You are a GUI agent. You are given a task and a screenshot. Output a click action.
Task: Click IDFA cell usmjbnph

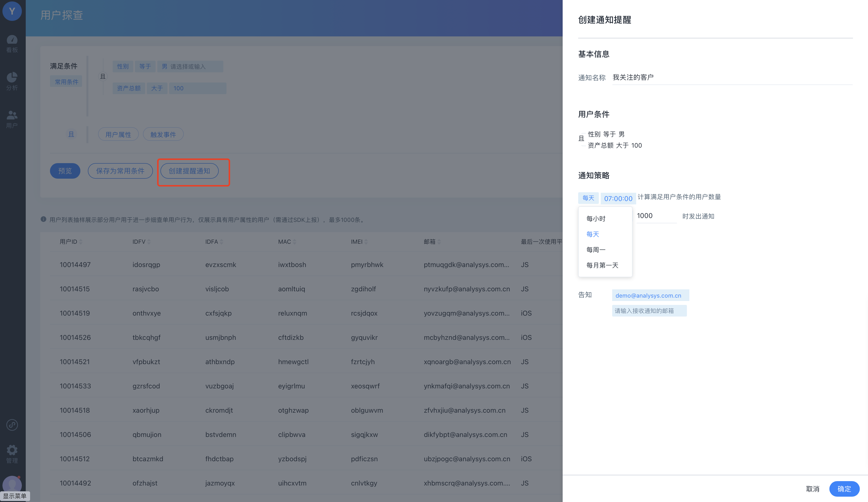coord(220,337)
